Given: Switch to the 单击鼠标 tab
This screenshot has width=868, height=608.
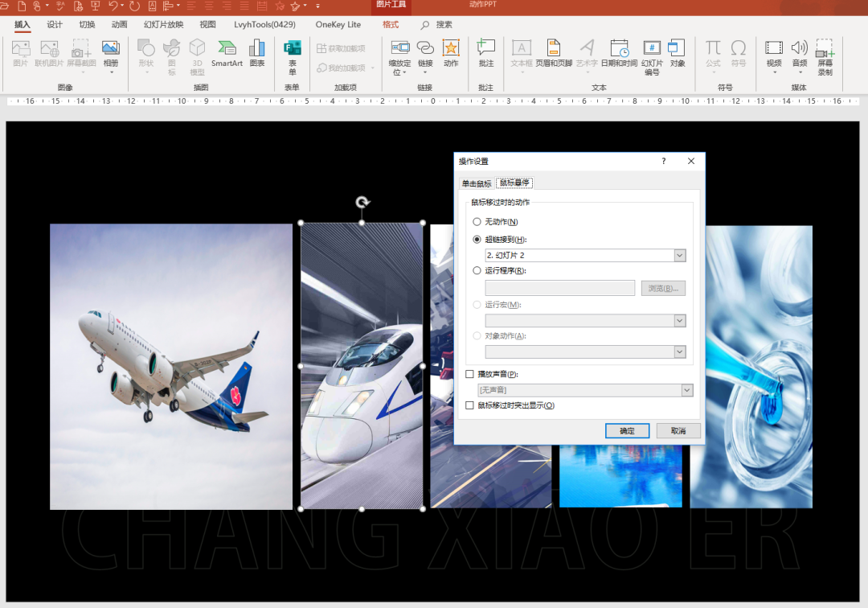Looking at the screenshot, I should (477, 183).
